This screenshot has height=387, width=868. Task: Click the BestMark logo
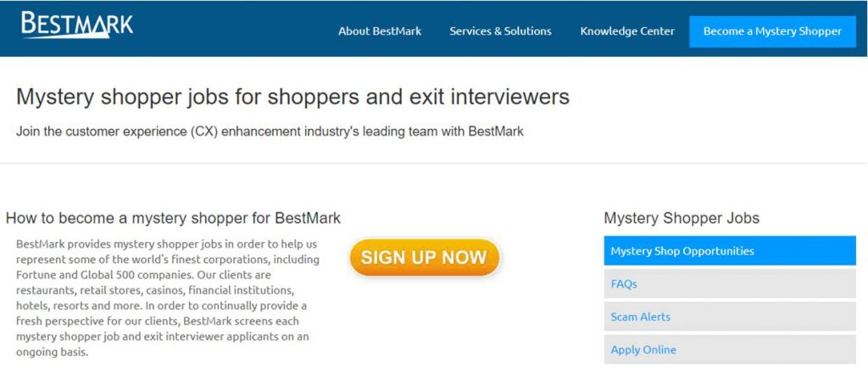[x=77, y=25]
